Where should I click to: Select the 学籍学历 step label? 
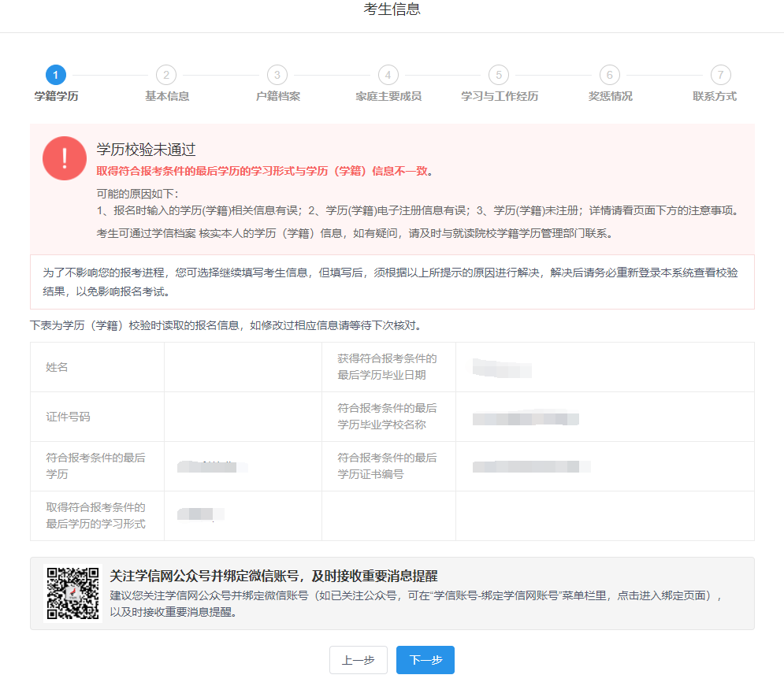point(56,96)
